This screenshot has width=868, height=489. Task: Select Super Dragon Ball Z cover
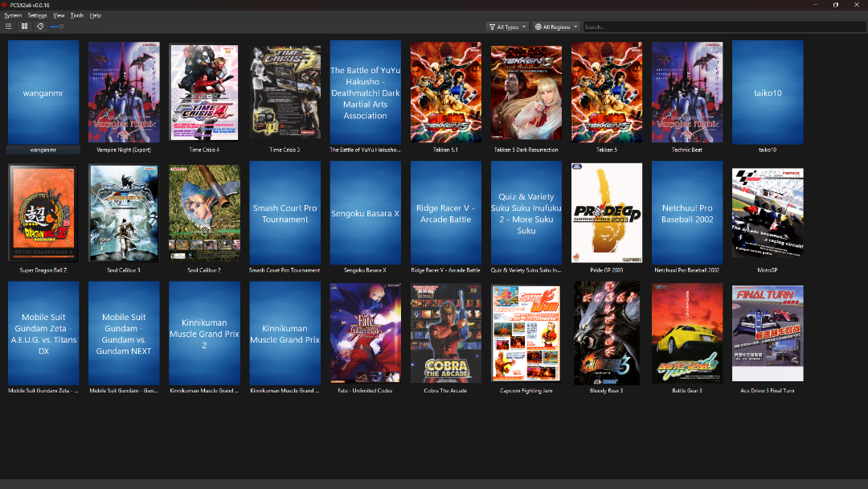pyautogui.click(x=43, y=213)
